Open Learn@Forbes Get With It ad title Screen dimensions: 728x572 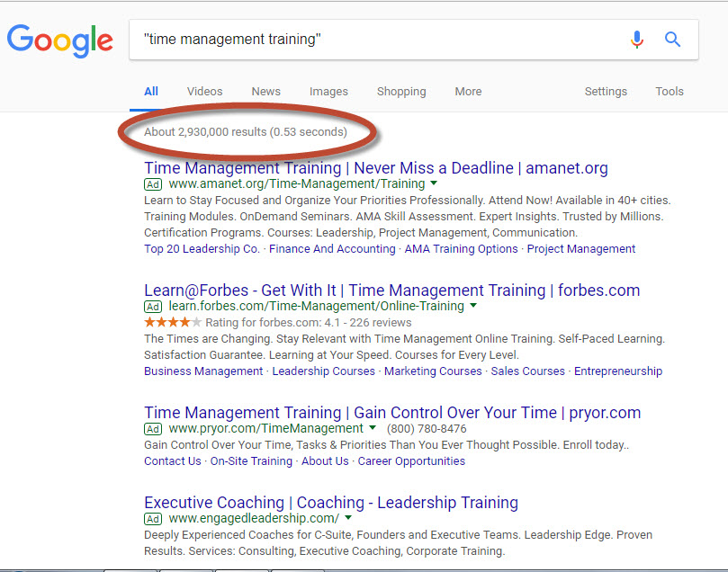click(x=391, y=290)
